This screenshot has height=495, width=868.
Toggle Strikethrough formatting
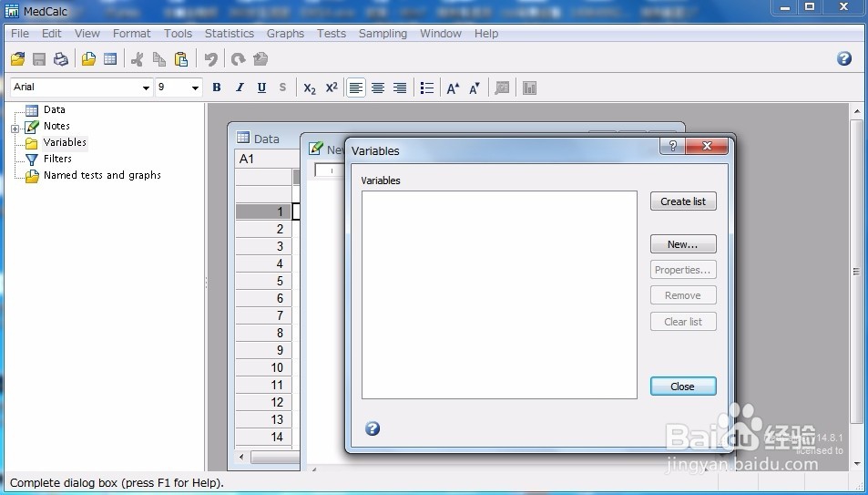(x=283, y=88)
